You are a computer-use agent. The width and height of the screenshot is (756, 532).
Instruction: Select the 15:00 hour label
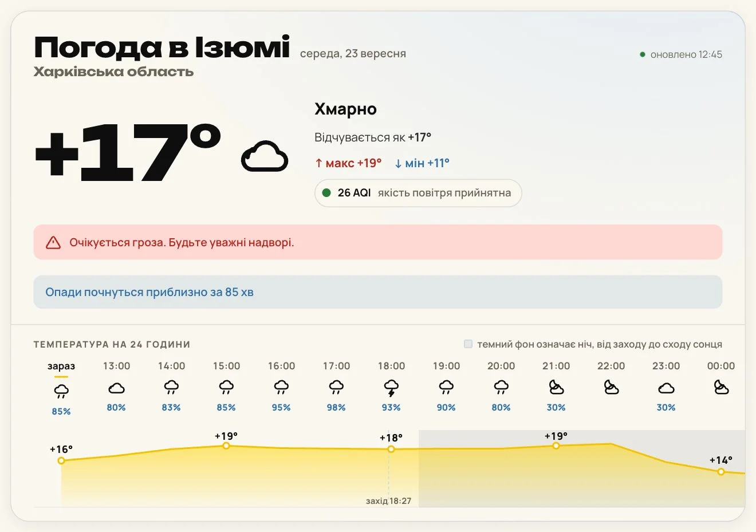coord(226,366)
